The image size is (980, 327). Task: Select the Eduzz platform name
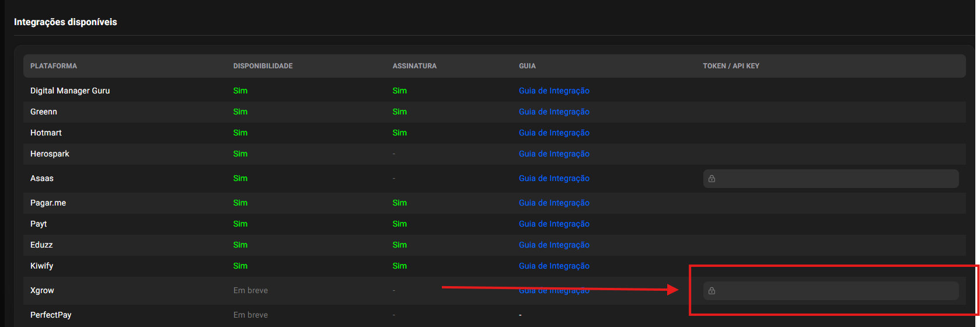41,245
